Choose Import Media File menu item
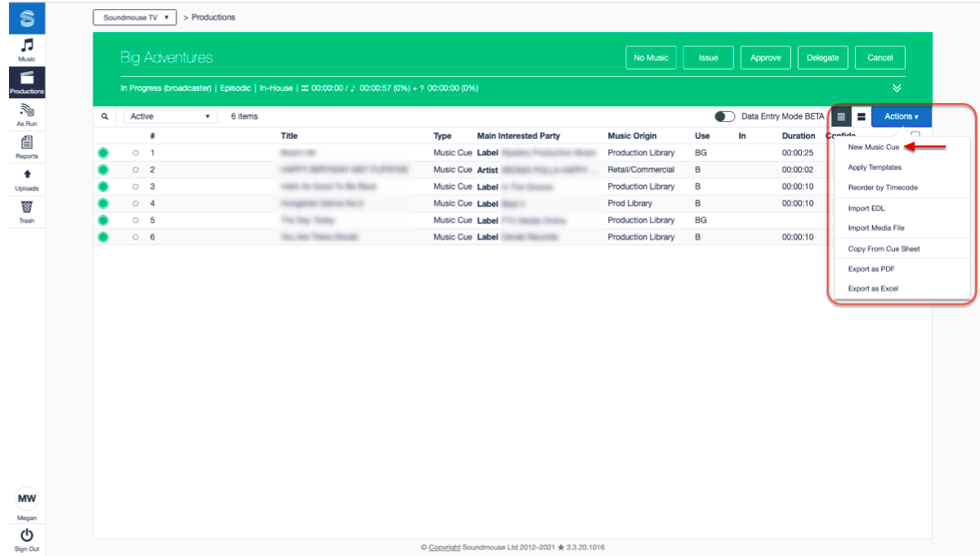This screenshot has width=980, height=556. [x=875, y=227]
